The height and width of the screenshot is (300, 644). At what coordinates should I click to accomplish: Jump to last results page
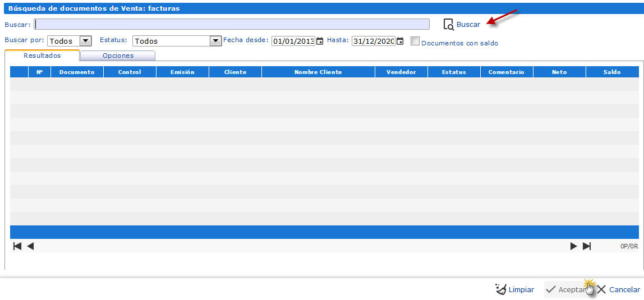(x=587, y=246)
